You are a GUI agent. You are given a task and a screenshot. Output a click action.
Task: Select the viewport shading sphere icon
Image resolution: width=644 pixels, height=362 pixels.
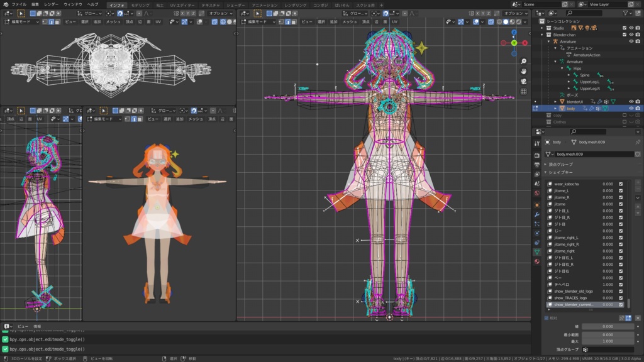tap(506, 22)
